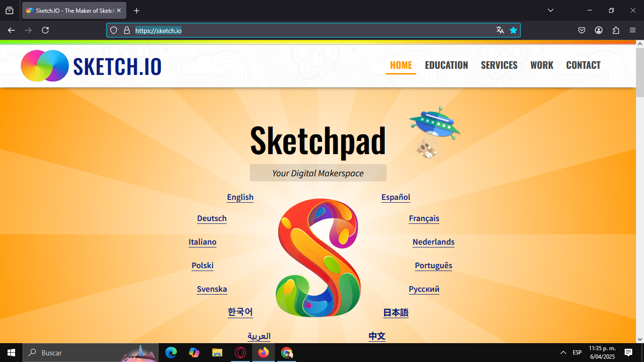Reload the page with refresh icon
644x362 pixels.
[45, 30]
